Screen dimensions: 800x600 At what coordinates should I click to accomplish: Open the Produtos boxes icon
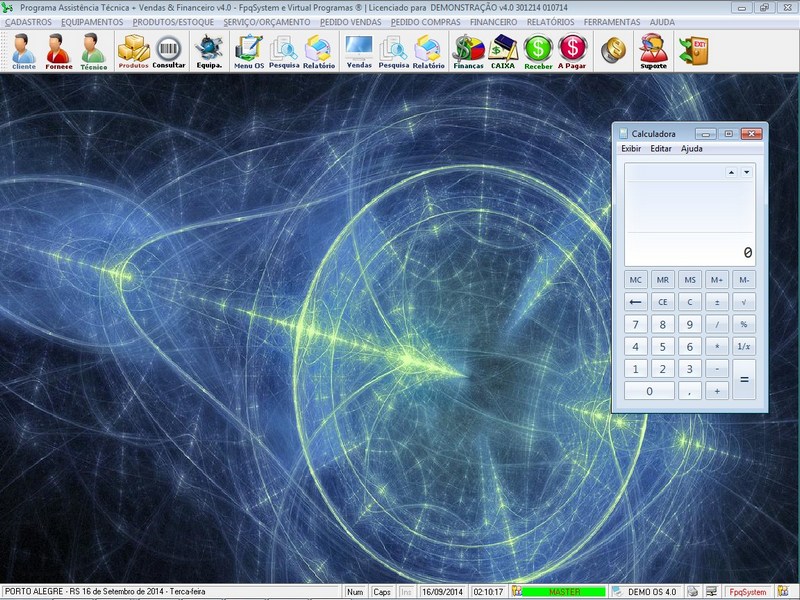[133, 51]
